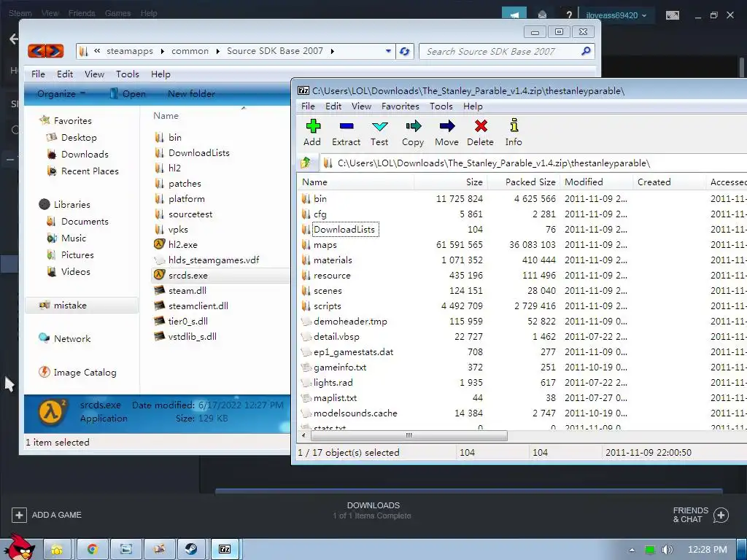Open the View menu in 7-Zip
This screenshot has height=560, width=747.
(361, 106)
